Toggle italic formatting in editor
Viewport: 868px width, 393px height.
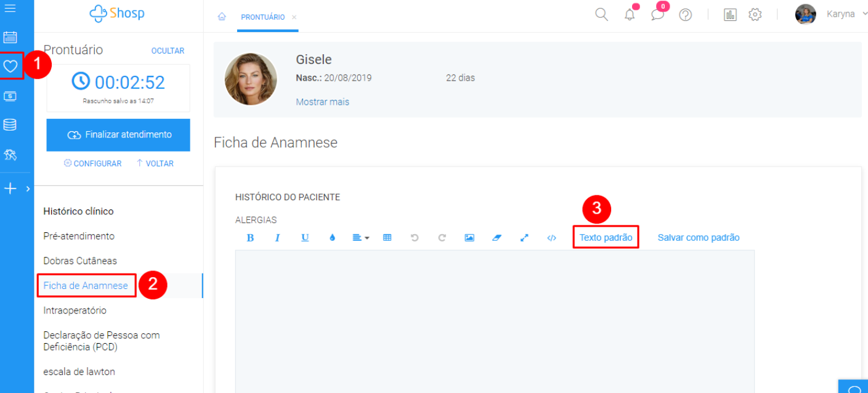click(x=277, y=238)
